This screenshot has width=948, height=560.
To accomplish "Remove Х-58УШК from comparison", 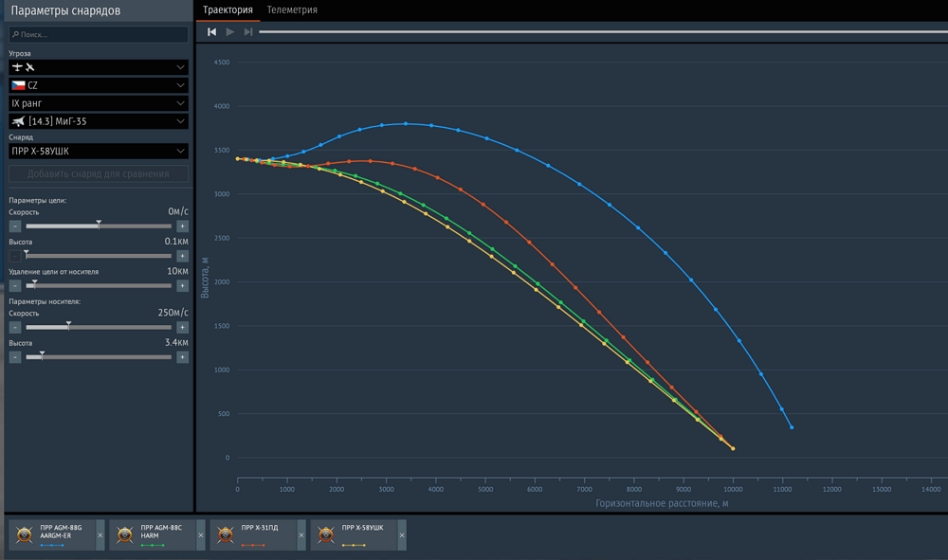I will (x=401, y=535).
